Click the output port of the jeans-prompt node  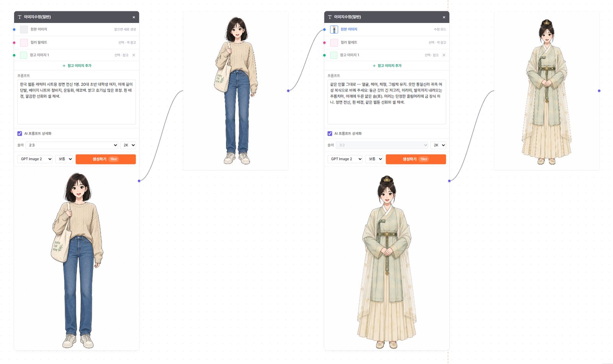coord(139,181)
